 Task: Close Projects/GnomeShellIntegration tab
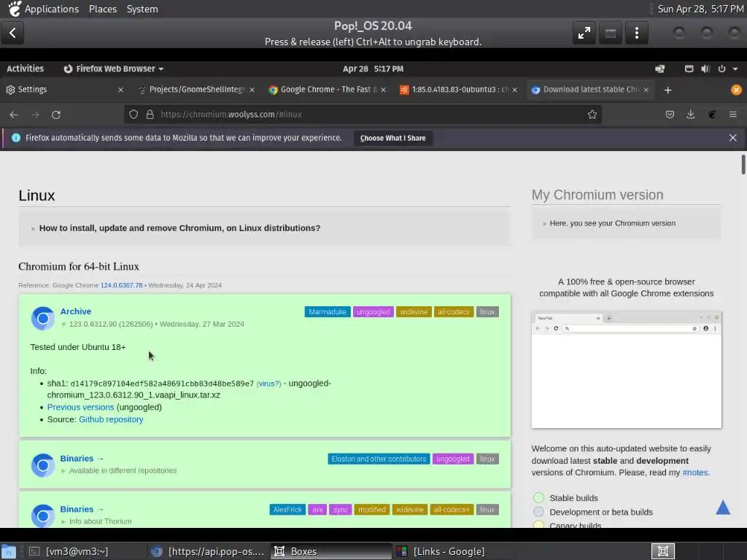(252, 90)
